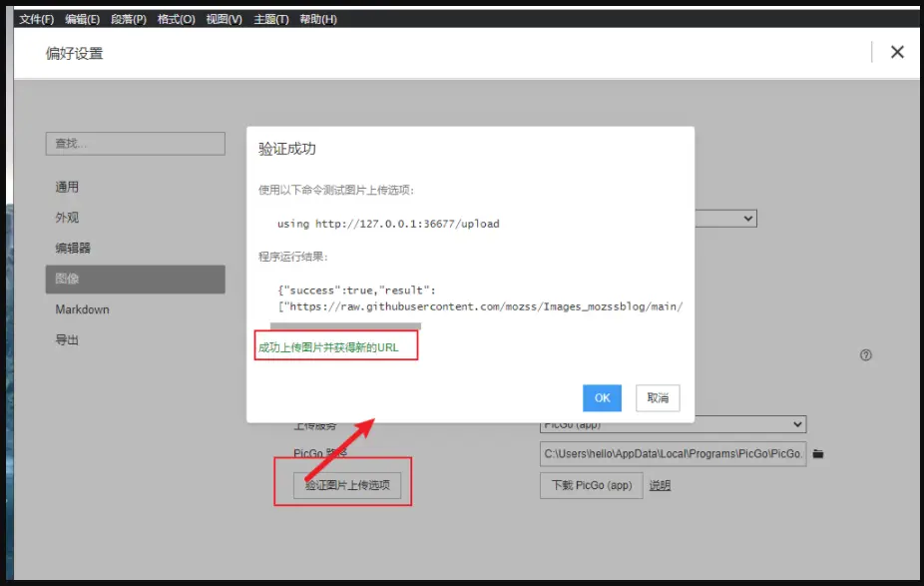
Task: Select Markdown in preferences sidebar
Action: pyautogui.click(x=136, y=309)
